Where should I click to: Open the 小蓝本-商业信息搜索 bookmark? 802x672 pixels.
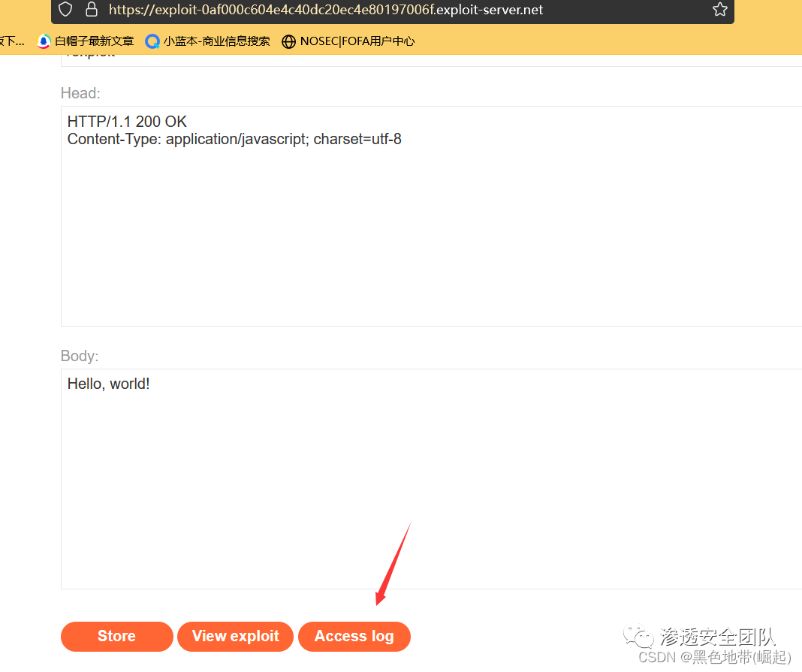pos(208,41)
